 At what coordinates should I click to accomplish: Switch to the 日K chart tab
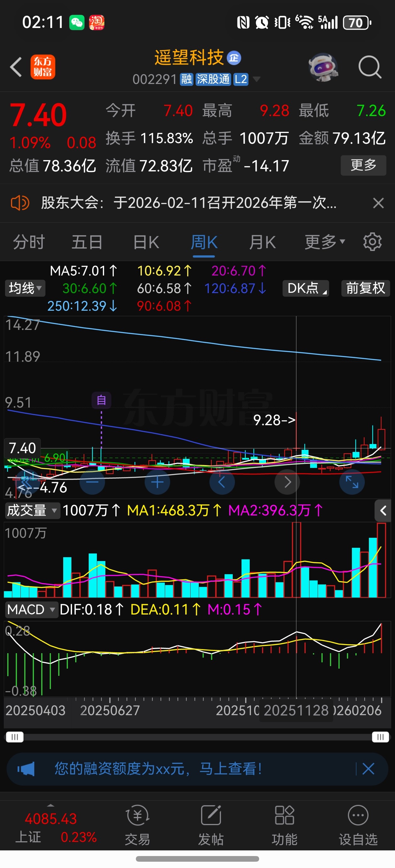pos(146,242)
